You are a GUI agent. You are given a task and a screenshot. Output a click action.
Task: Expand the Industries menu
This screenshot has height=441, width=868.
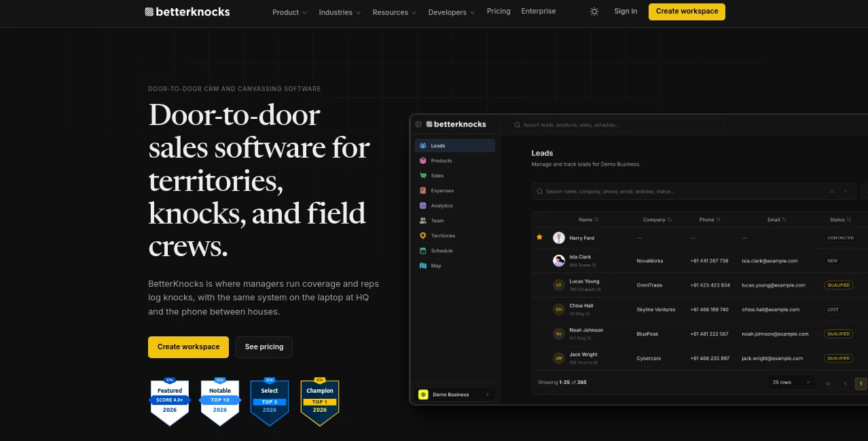tap(340, 12)
